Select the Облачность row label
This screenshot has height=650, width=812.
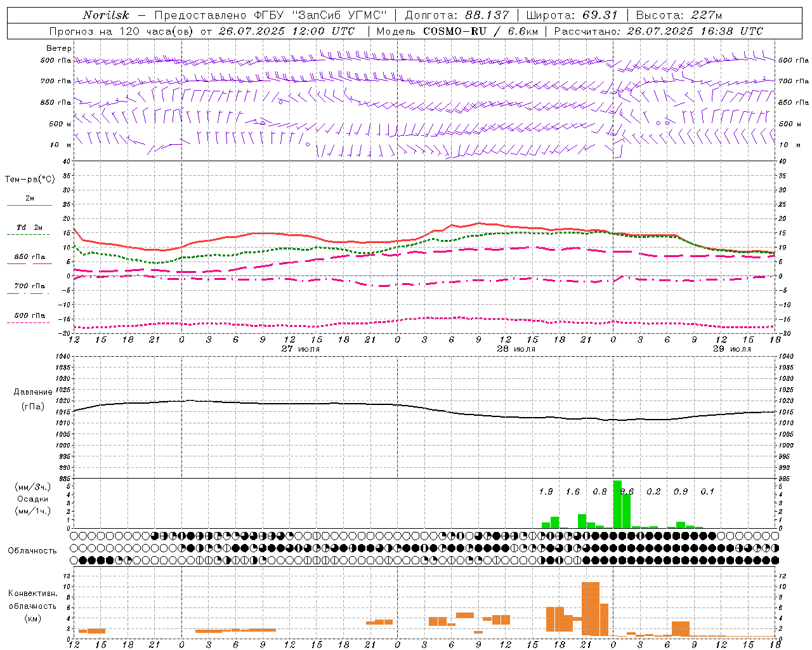coord(32,550)
